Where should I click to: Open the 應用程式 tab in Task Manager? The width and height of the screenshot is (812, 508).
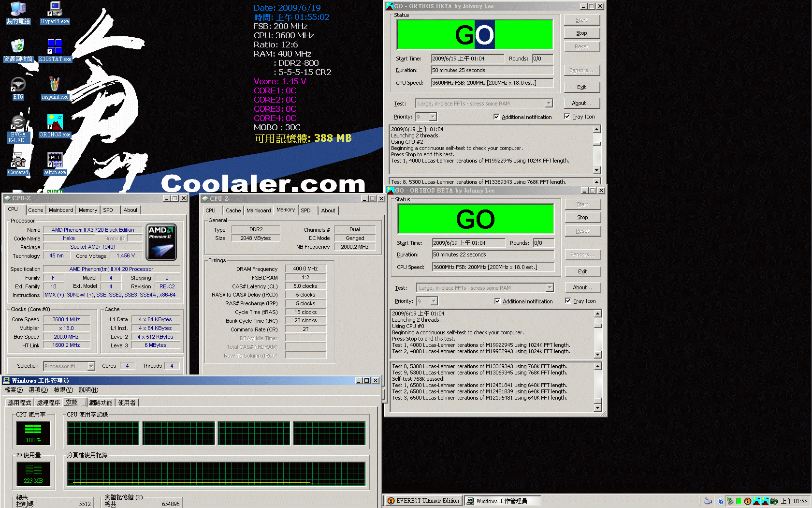pos(19,403)
